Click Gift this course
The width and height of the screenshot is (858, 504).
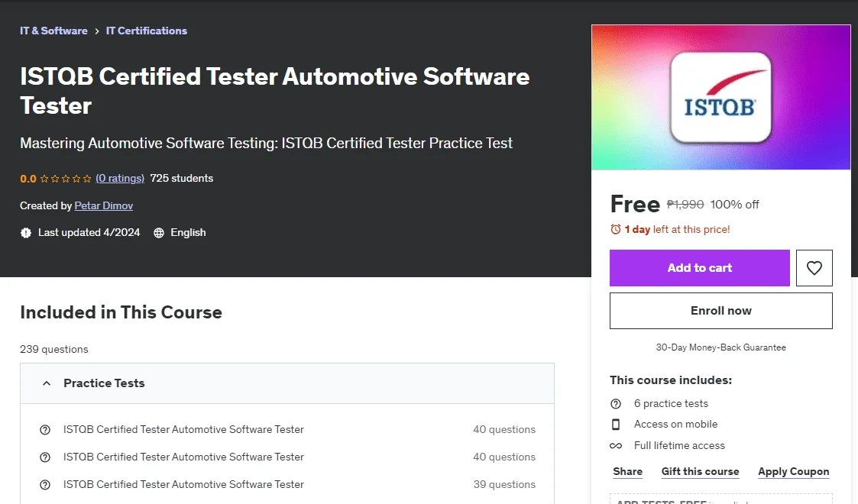700,471
